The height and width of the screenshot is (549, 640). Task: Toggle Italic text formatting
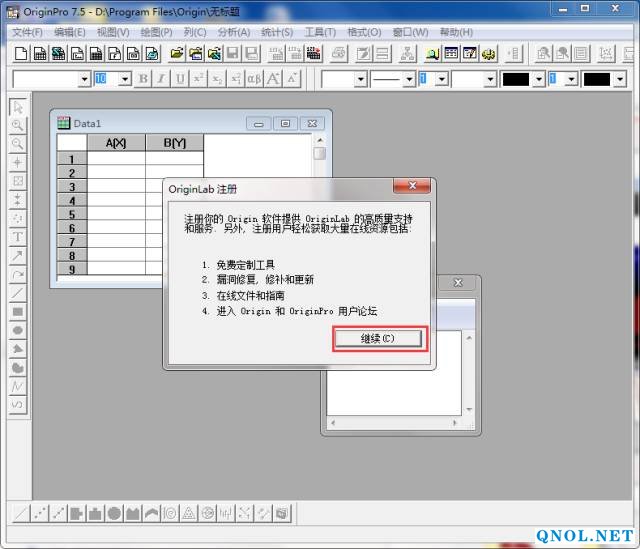[161, 78]
